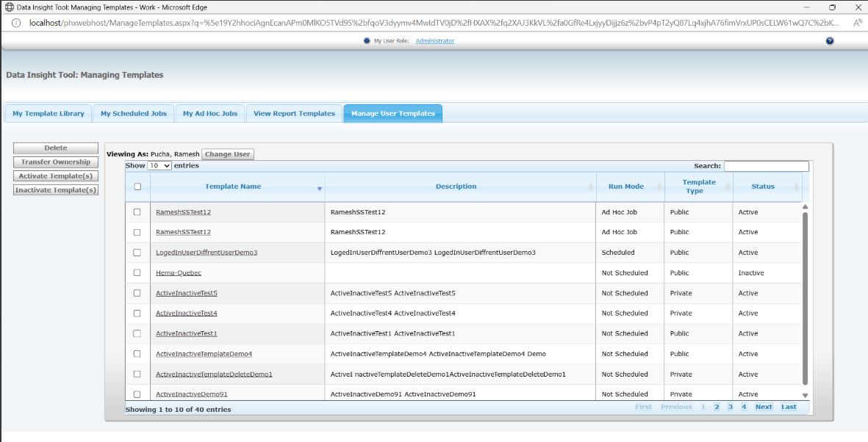This screenshot has width=868, height=442.
Task: Open the LogedInUserDiffrentUserDemo3 template link
Action: pyautogui.click(x=207, y=253)
